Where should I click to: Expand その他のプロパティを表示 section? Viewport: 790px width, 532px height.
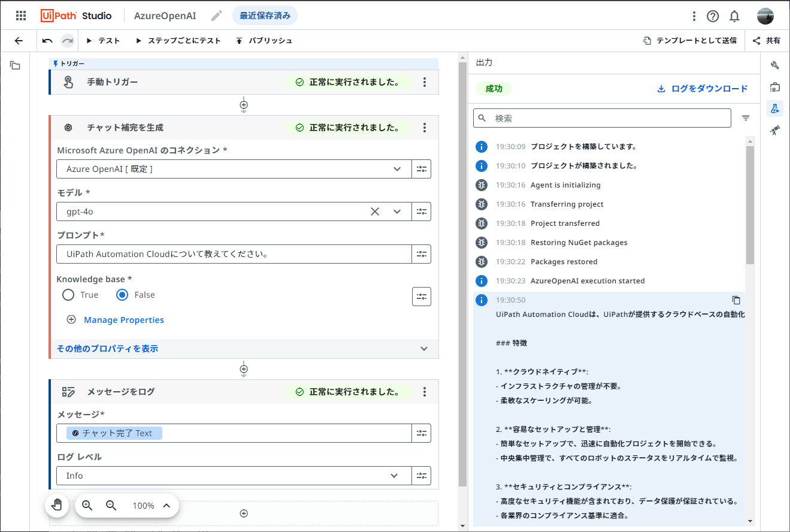click(x=108, y=349)
